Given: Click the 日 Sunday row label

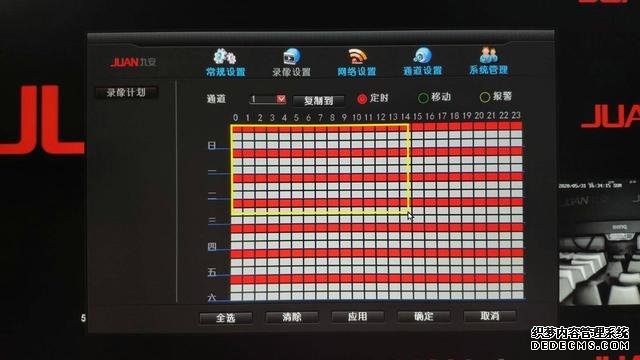Looking at the screenshot, I should click(x=211, y=145).
